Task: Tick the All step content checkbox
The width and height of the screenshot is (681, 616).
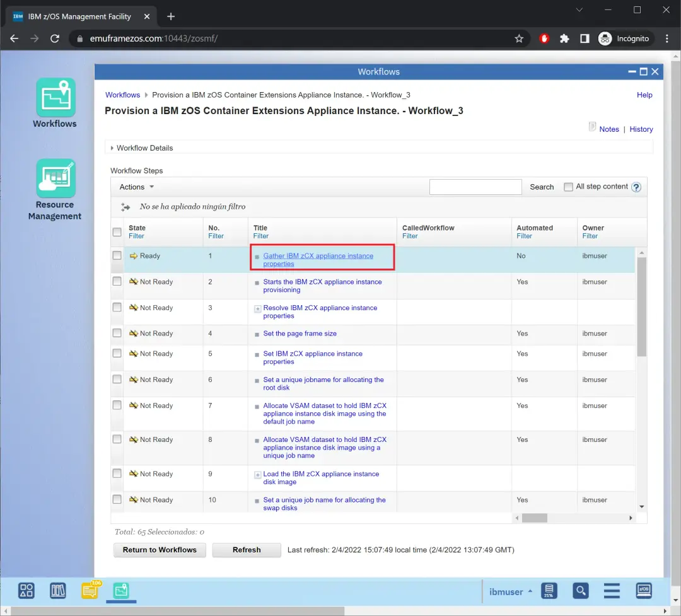Action: [x=568, y=187]
